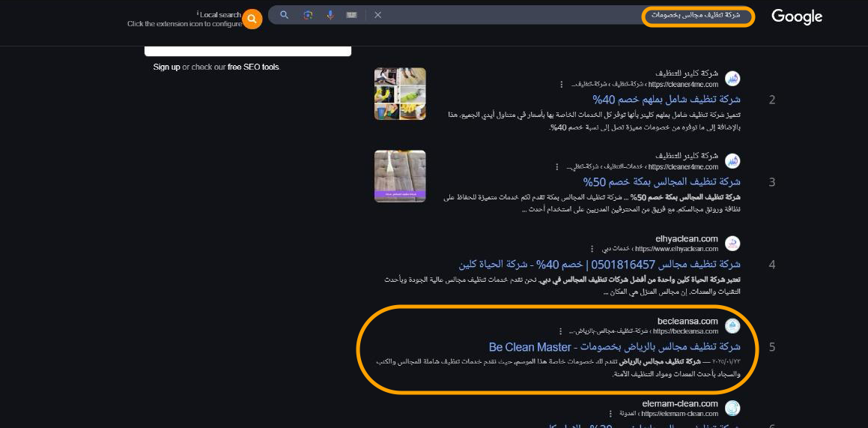
Task: Click the elemam-clean.com favicon
Action: (732, 408)
